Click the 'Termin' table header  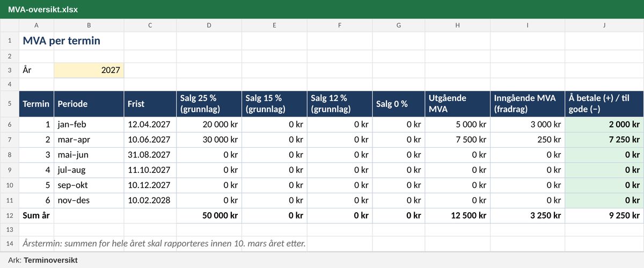click(36, 104)
